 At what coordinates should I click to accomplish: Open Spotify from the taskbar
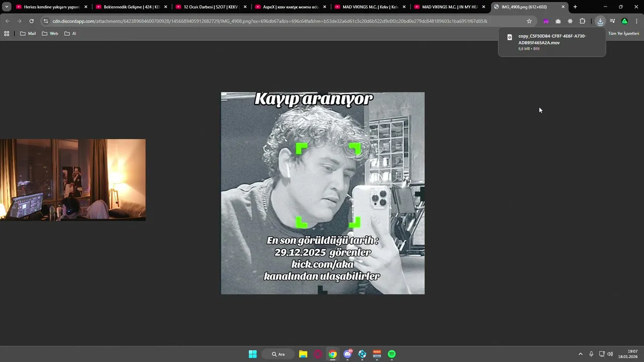tap(391, 354)
